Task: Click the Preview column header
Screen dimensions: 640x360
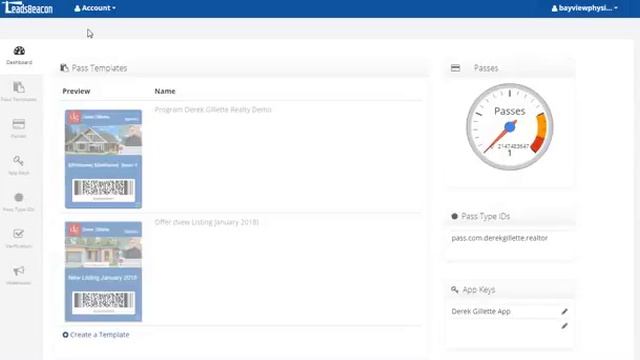Action: 76,91
